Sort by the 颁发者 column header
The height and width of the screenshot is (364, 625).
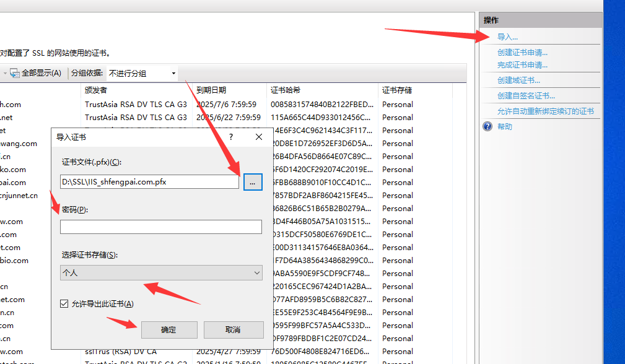[96, 90]
